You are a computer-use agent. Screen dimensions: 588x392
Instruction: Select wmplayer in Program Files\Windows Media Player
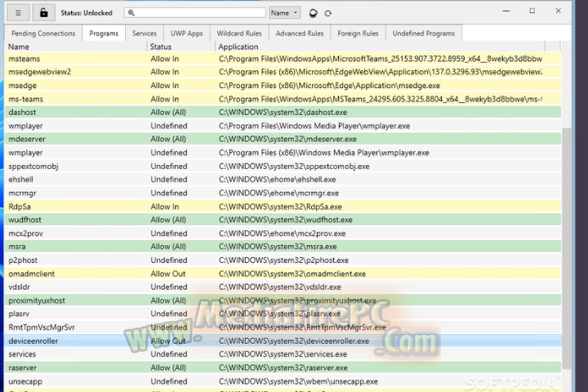(283, 126)
